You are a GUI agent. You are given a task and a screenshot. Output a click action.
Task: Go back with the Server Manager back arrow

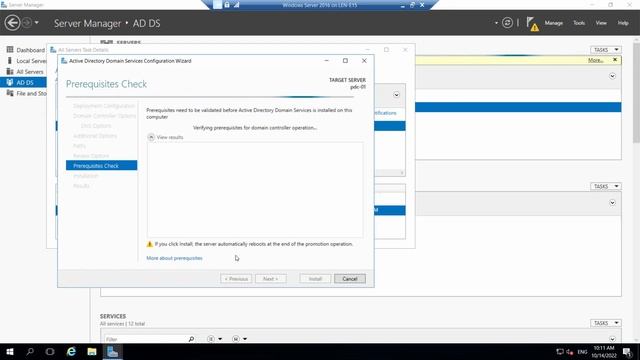[12, 23]
